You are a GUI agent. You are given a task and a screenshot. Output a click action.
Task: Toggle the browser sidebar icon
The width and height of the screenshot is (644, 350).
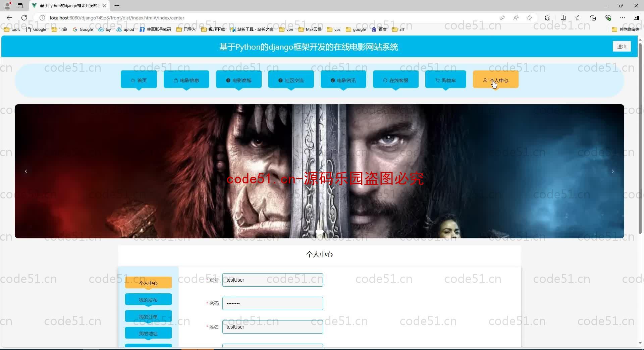pos(636,18)
